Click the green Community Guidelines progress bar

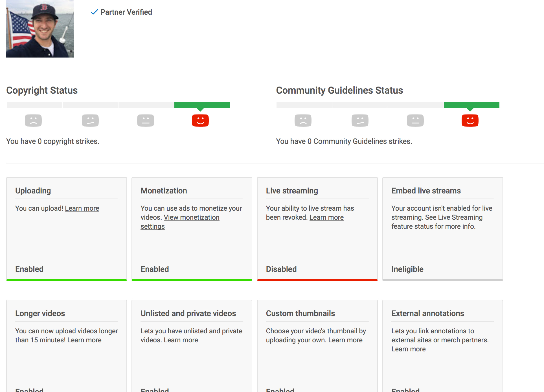pyautogui.click(x=472, y=105)
